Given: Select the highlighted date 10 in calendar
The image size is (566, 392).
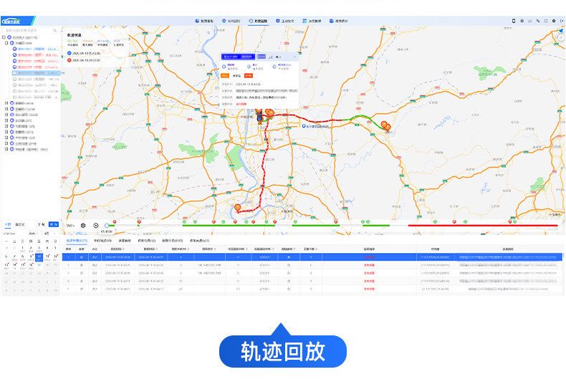Looking at the screenshot, I should 39,257.
